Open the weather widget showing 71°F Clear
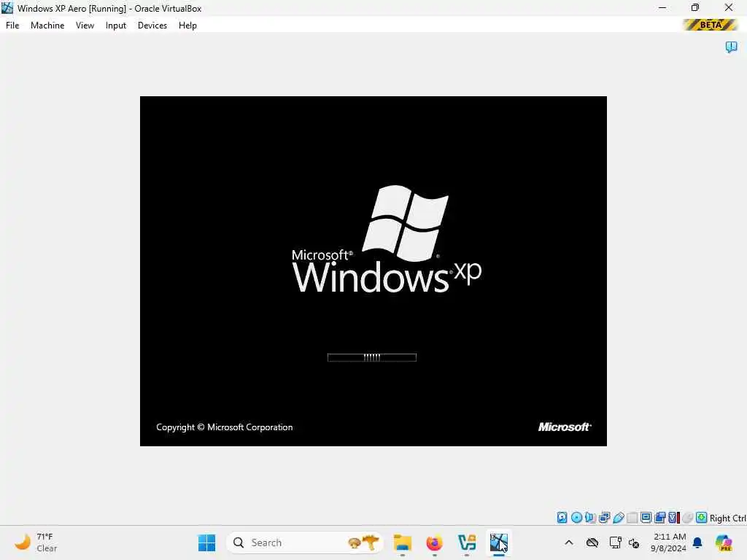Image resolution: width=747 pixels, height=560 pixels. click(36, 542)
